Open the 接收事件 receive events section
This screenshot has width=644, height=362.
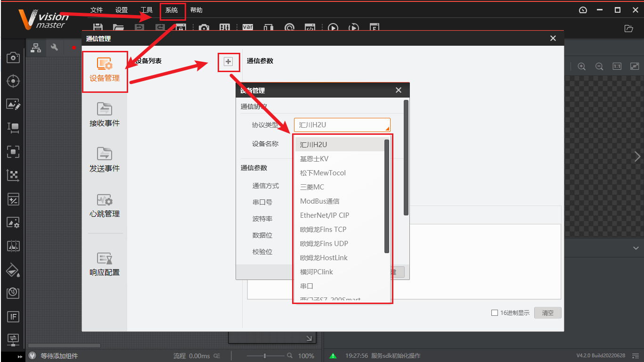[104, 115]
